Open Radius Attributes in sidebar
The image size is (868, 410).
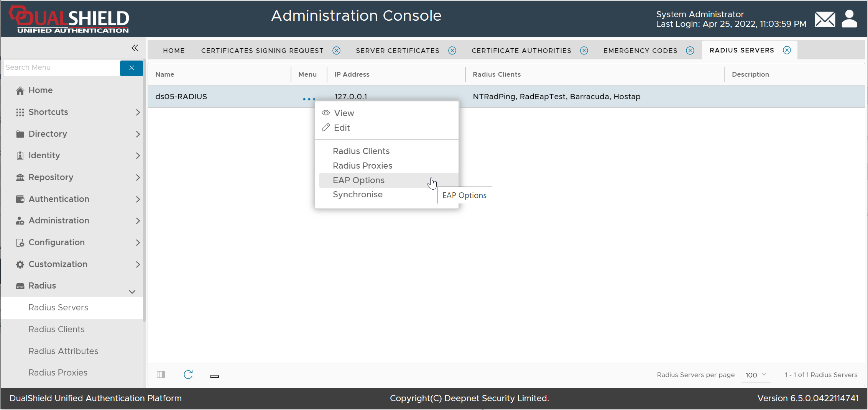63,351
